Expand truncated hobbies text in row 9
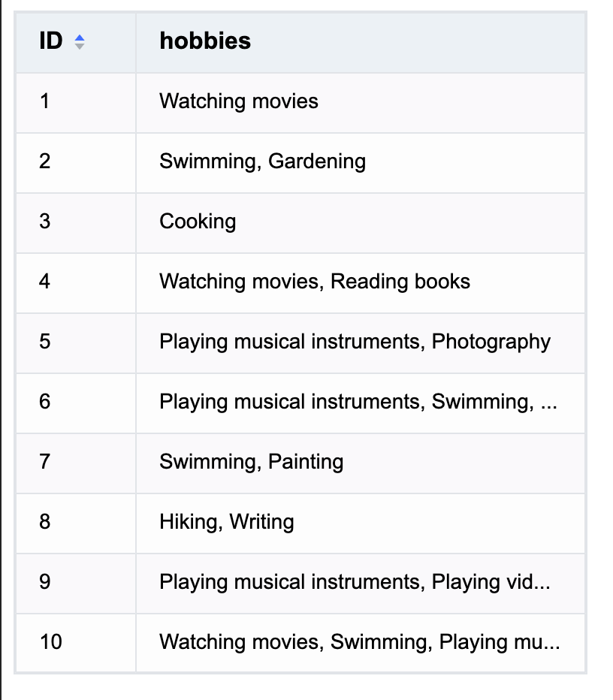This screenshot has height=700, width=613. click(361, 584)
